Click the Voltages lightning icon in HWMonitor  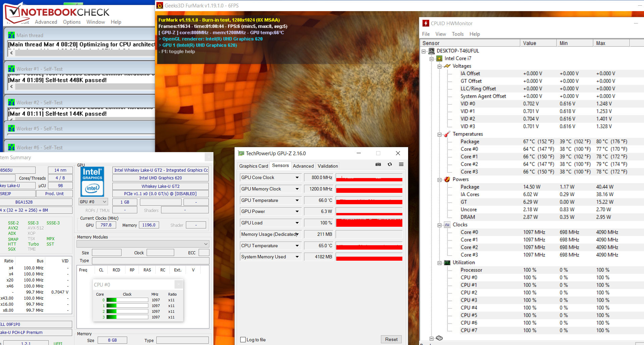[x=447, y=66]
